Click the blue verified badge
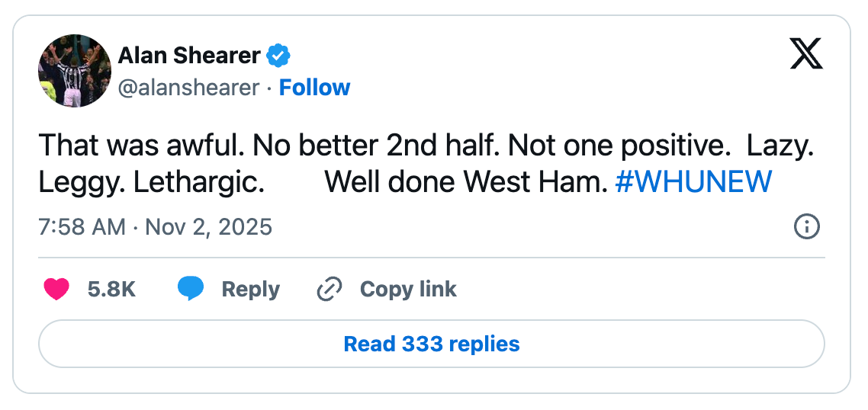 click(278, 56)
